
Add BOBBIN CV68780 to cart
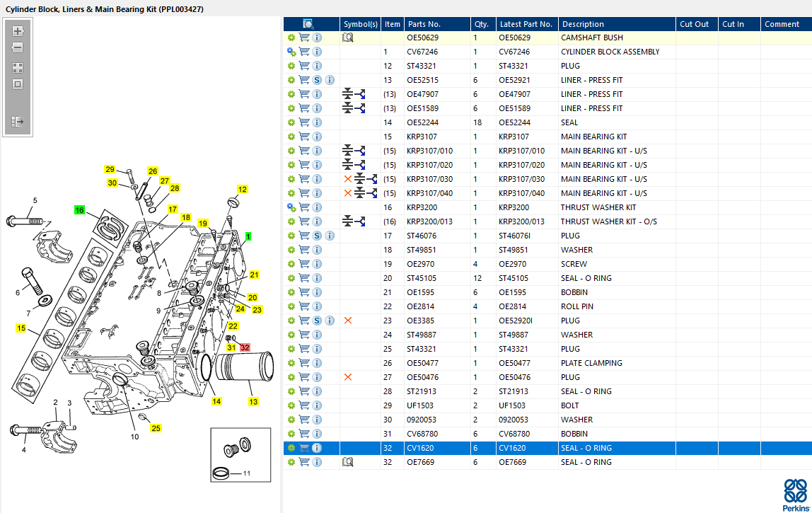pos(304,434)
